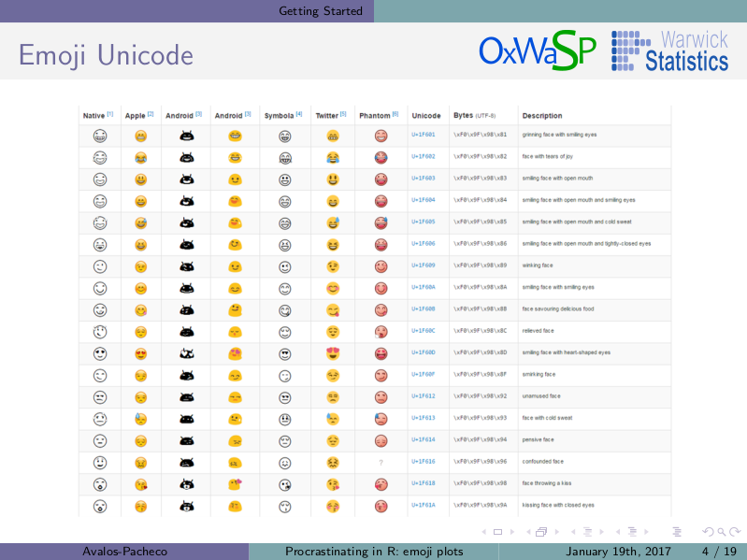
Task: Click the Twitter heart-eyes emoji image
Action: (333, 353)
